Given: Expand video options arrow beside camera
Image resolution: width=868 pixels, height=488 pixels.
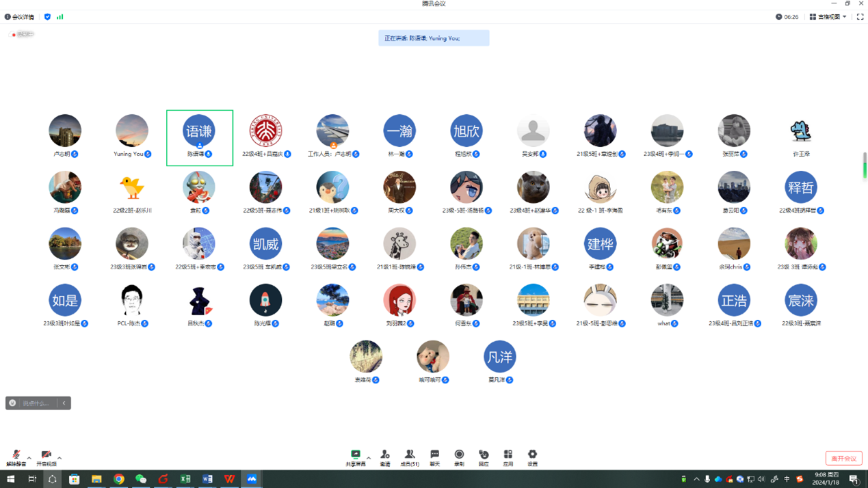Looking at the screenshot, I should click(60, 458).
